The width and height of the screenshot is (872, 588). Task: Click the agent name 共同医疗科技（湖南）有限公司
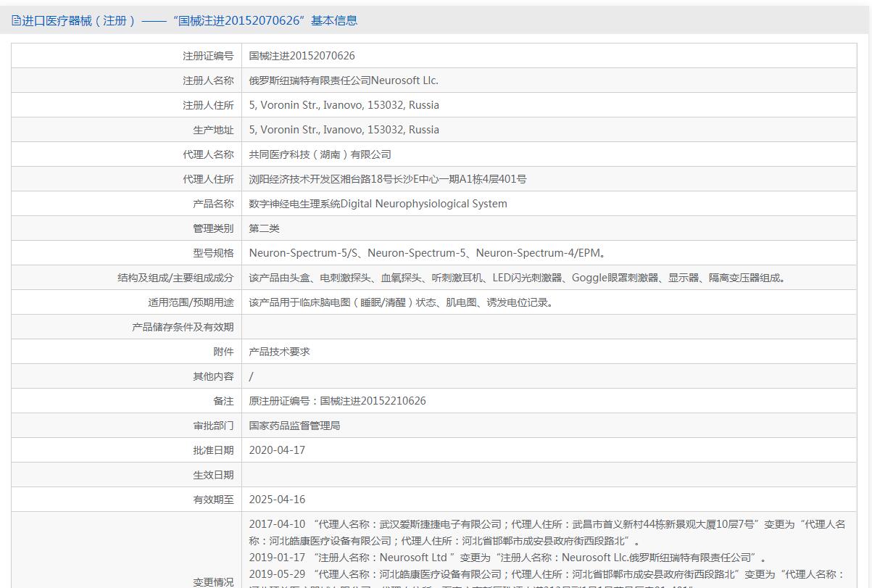point(320,154)
